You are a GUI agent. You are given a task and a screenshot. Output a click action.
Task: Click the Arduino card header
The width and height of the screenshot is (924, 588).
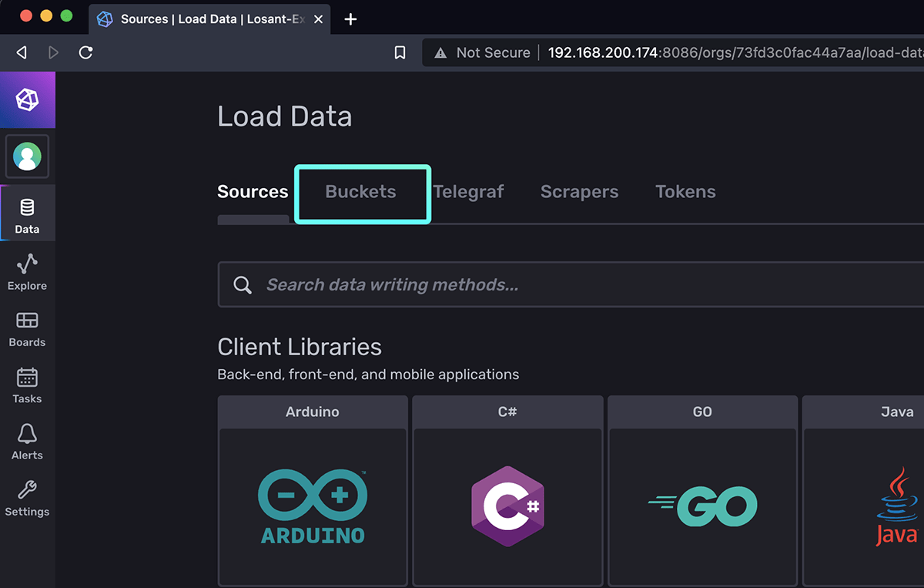(313, 412)
